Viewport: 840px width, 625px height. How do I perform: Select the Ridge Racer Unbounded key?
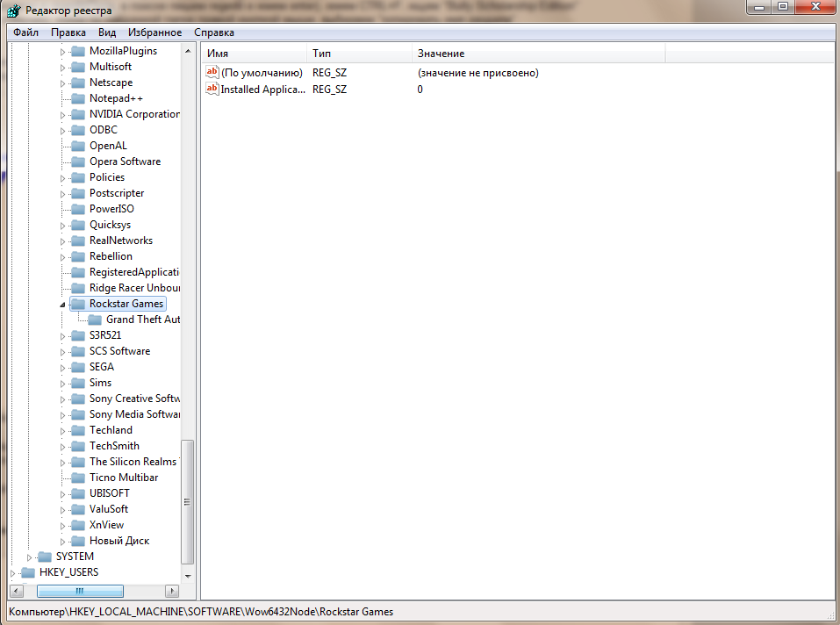click(x=134, y=288)
